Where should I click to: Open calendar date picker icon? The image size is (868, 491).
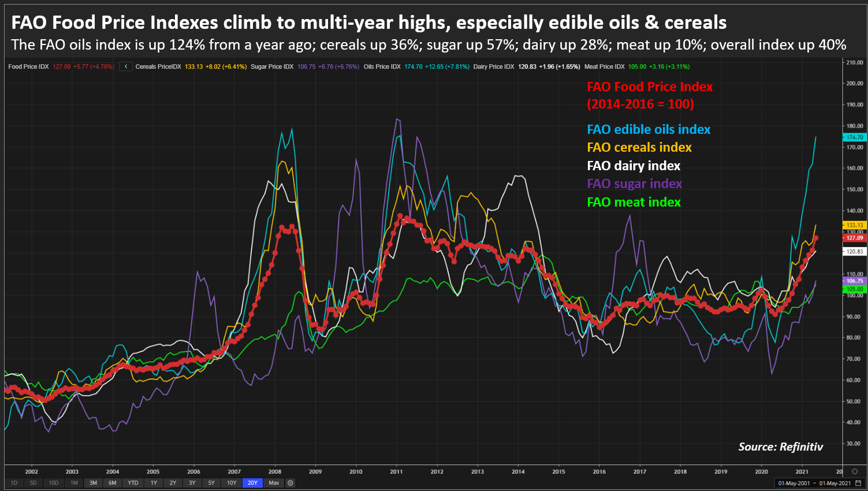point(858,483)
